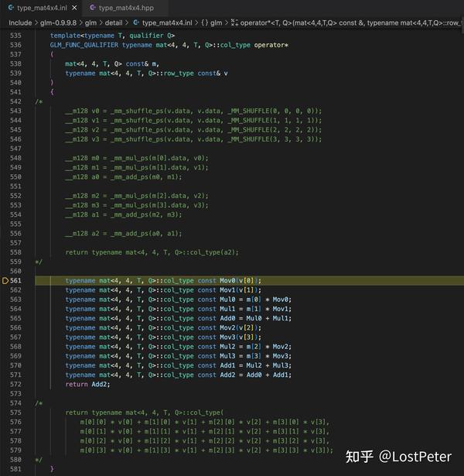Open the Include breadcrumb folder
The width and height of the screenshot is (464, 476).
click(x=20, y=22)
